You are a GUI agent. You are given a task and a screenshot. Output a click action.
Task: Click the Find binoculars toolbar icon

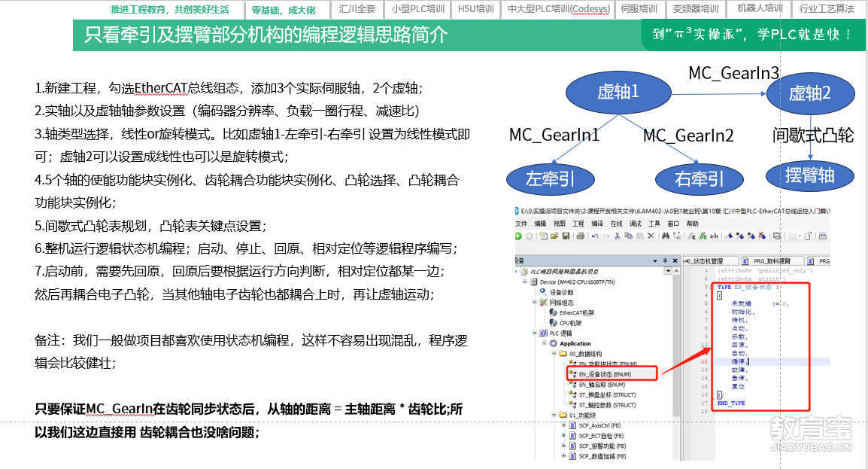pyautogui.click(x=666, y=236)
